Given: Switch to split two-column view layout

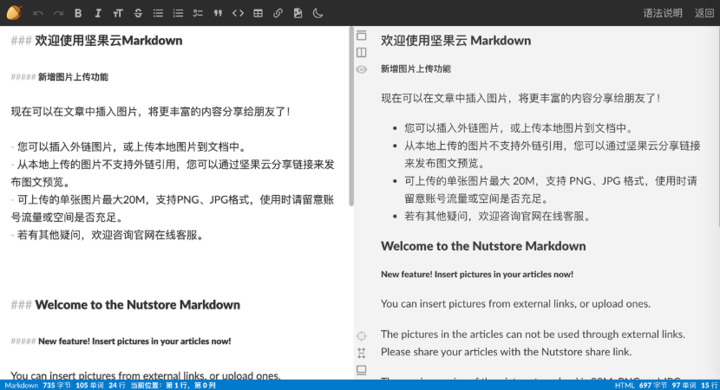Looking at the screenshot, I should (x=362, y=52).
